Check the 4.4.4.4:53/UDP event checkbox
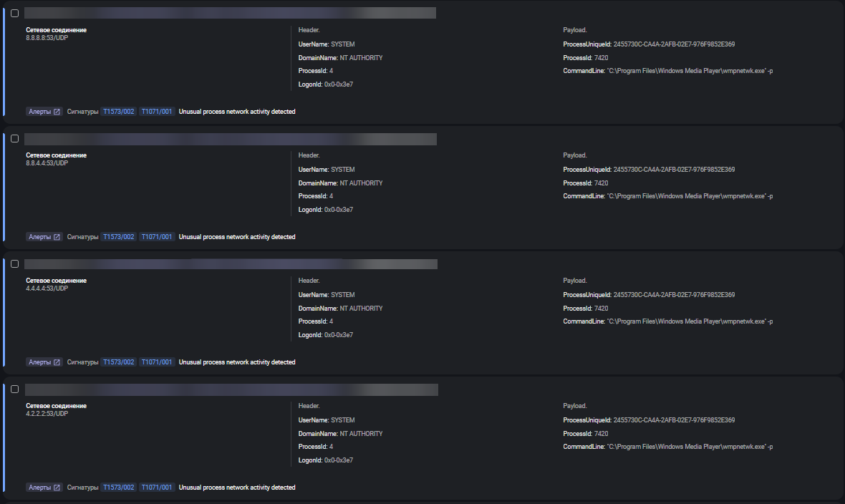This screenshot has height=504, width=845. click(x=14, y=264)
